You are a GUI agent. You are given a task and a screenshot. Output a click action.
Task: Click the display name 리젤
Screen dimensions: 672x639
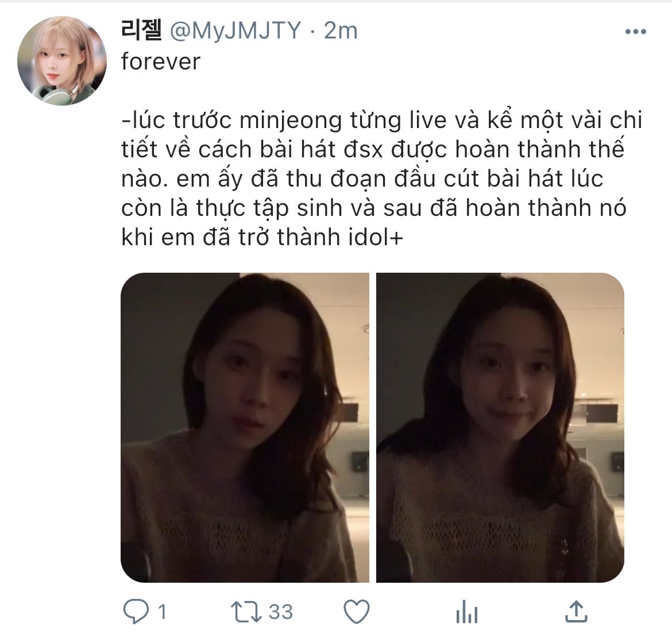(x=141, y=30)
